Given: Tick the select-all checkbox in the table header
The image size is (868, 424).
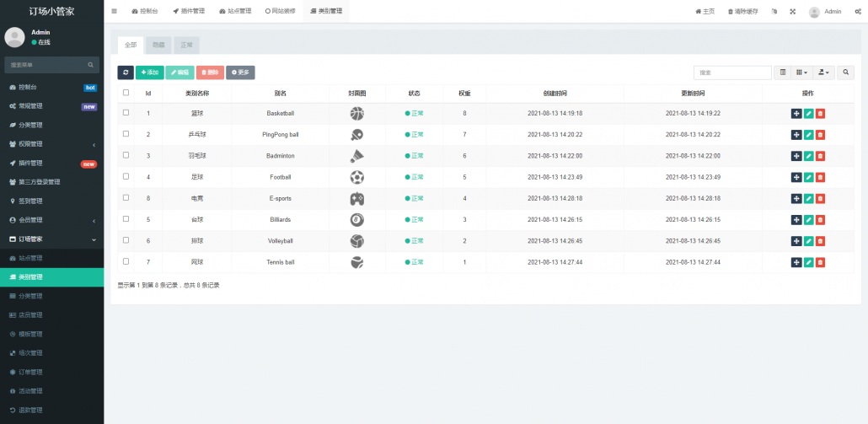Looking at the screenshot, I should click(x=126, y=93).
